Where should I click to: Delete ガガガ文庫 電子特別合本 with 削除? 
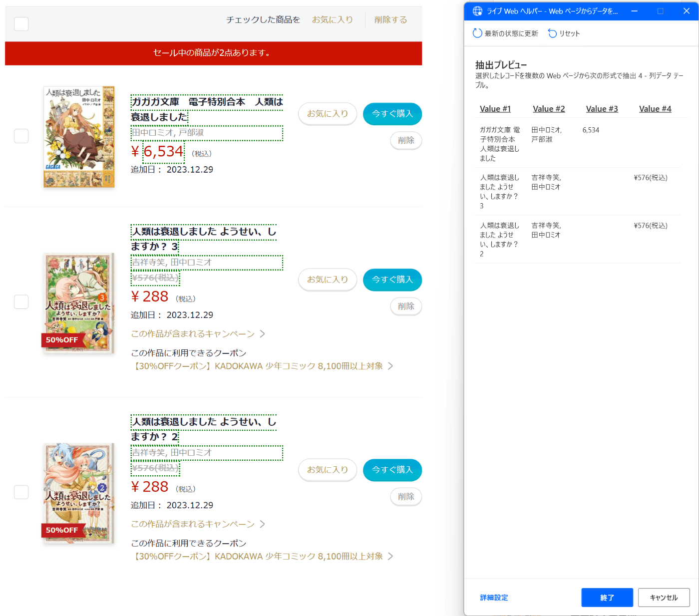pyautogui.click(x=406, y=140)
